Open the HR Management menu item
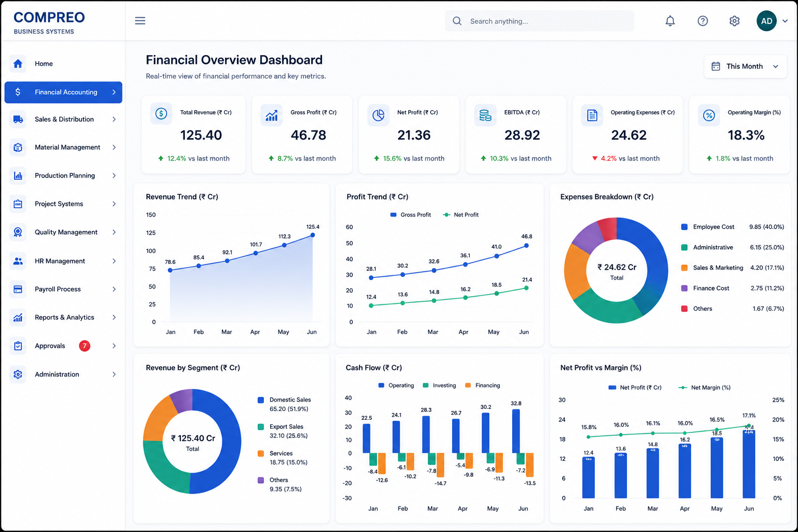 63,261
